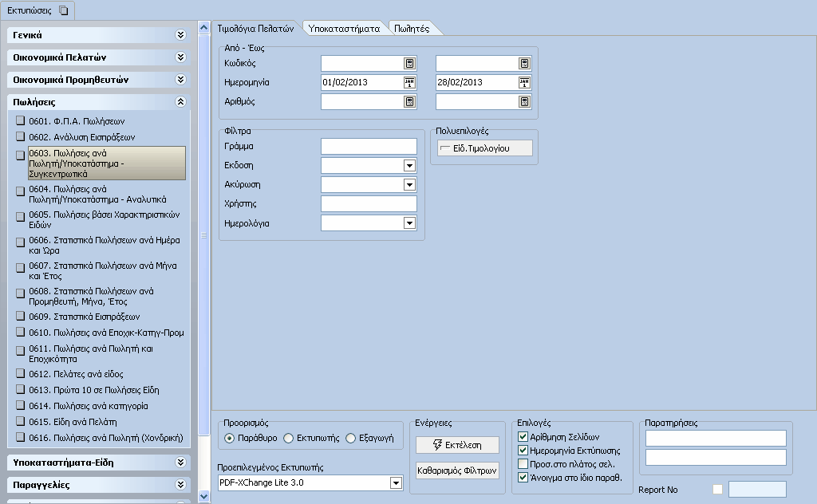Open the Ημερολόγια dropdown
817x504 pixels.
point(409,223)
